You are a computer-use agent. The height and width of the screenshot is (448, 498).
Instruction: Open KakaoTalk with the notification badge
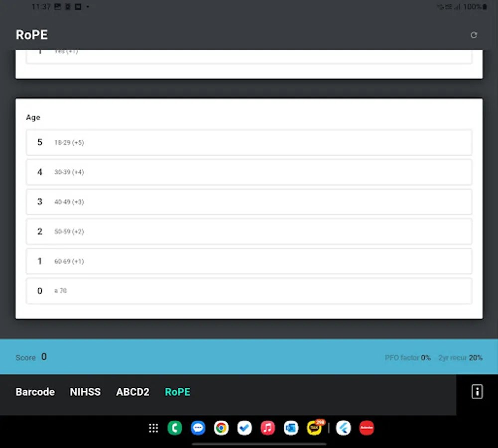(314, 428)
